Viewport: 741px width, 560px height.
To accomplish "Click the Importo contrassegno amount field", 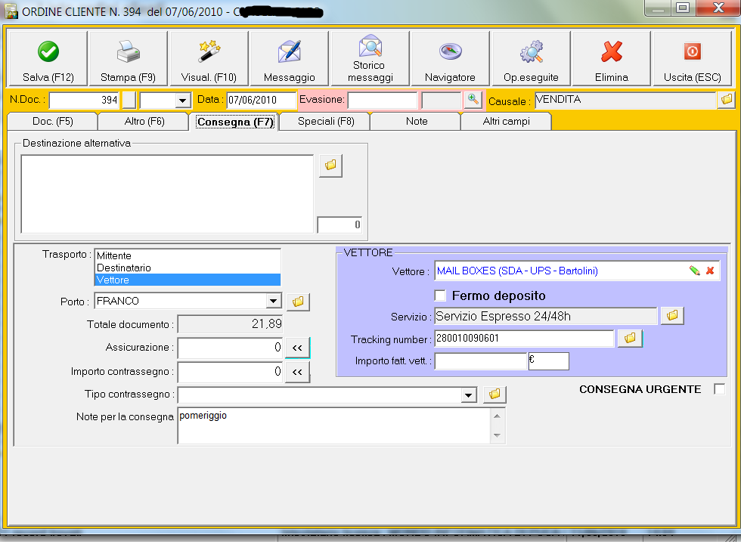I will click(x=230, y=372).
